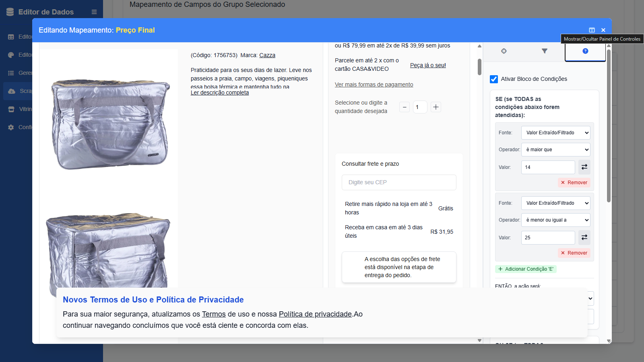Click hamburger menu icon in sidebar header
Viewport: 644px width, 362px height.
[94, 12]
